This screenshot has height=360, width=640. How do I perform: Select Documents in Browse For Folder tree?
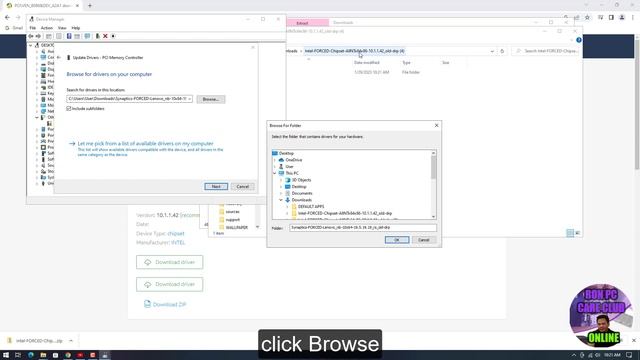click(x=302, y=193)
